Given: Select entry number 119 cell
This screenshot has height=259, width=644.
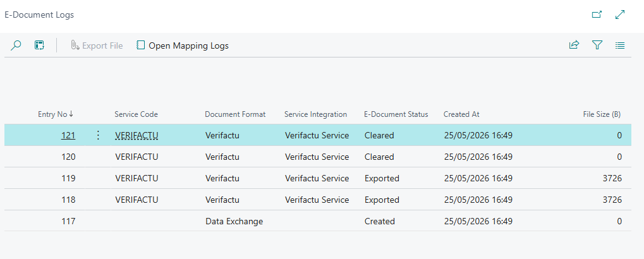Looking at the screenshot, I should (x=68, y=178).
